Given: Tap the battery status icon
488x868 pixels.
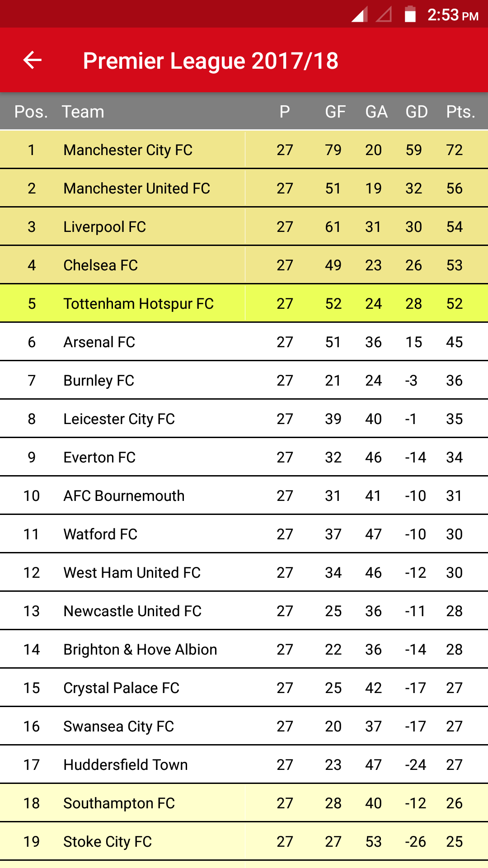Looking at the screenshot, I should (x=410, y=14).
